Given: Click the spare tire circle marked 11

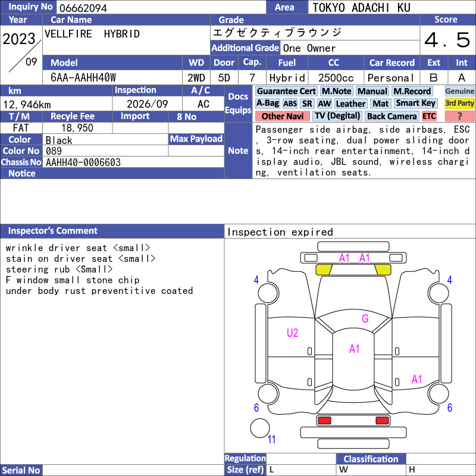Looking at the screenshot, I should coord(260,428).
